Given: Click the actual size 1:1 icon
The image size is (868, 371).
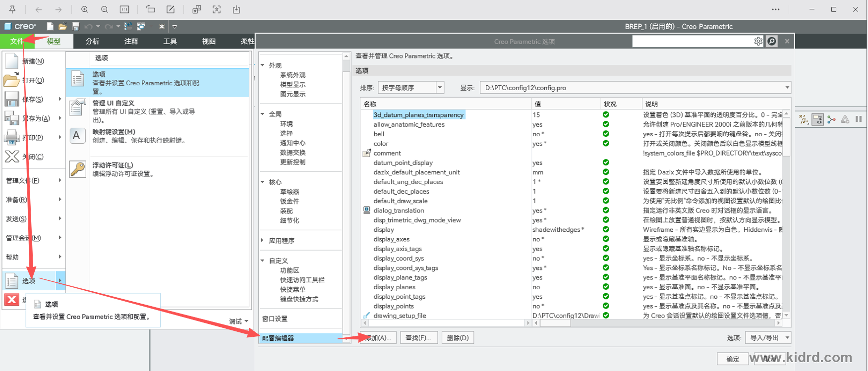Looking at the screenshot, I should point(124,9).
